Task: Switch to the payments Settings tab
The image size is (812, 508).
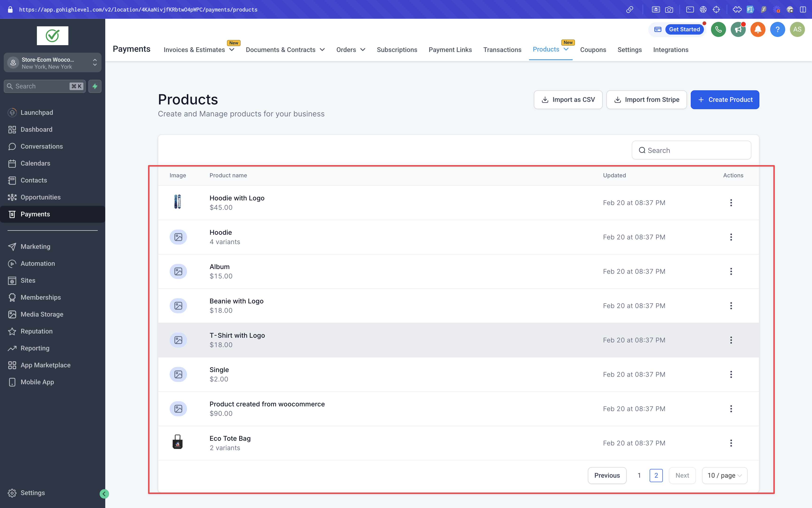Action: coord(629,50)
